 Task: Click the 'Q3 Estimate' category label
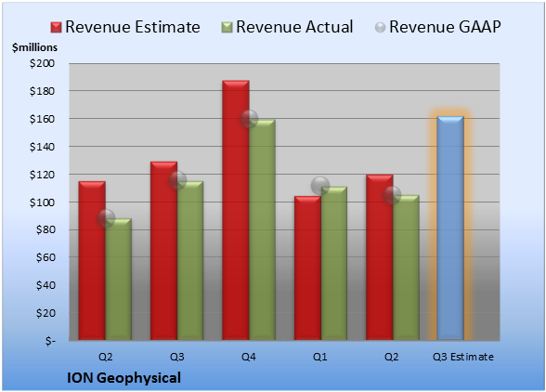(x=463, y=357)
